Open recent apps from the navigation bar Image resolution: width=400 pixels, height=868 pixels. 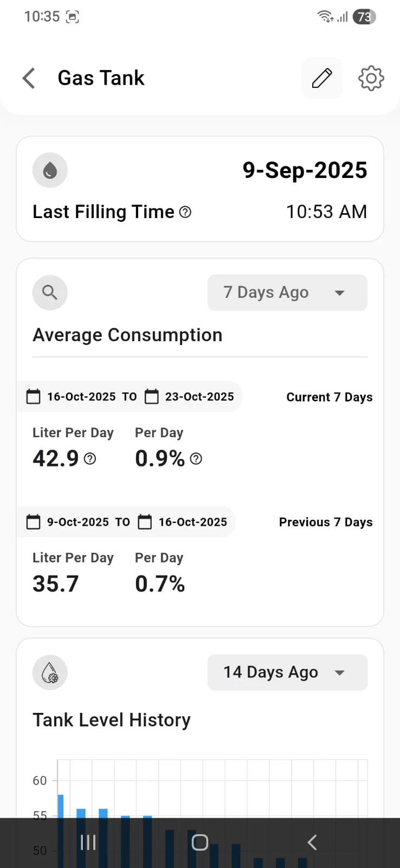[x=88, y=843]
